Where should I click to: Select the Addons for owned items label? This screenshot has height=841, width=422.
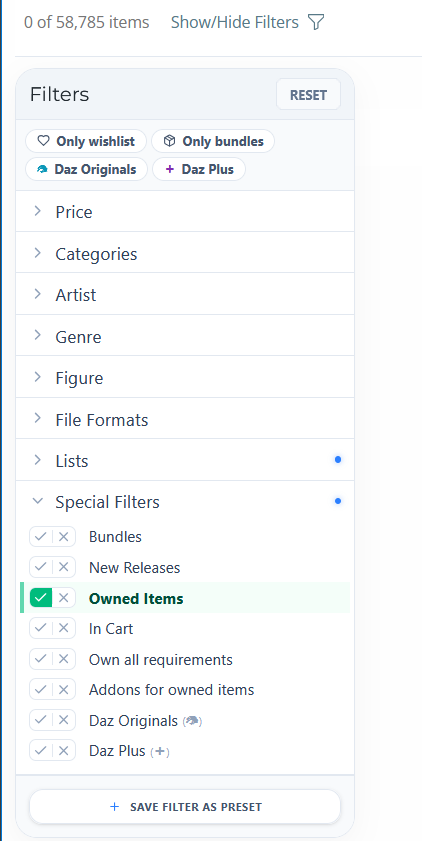click(x=172, y=690)
